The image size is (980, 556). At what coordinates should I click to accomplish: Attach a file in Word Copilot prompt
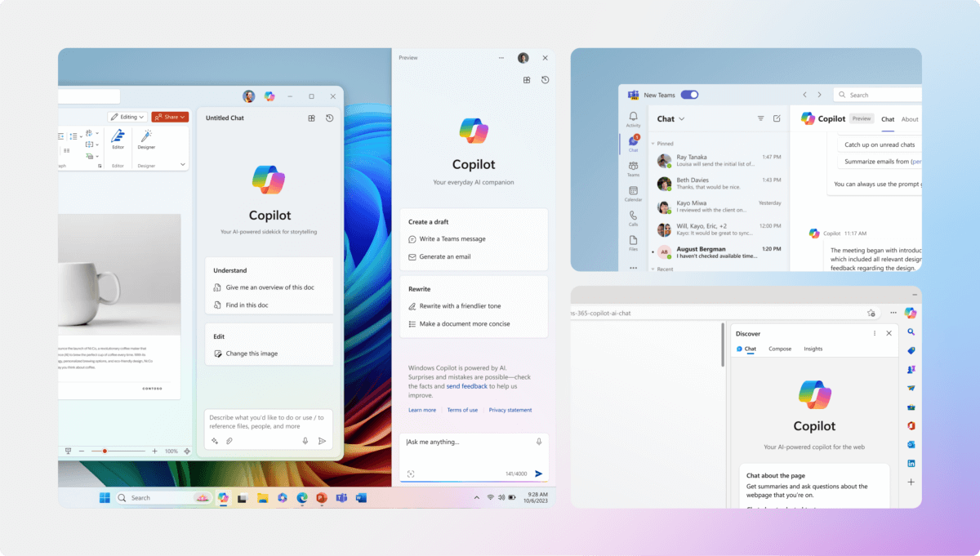coord(229,441)
